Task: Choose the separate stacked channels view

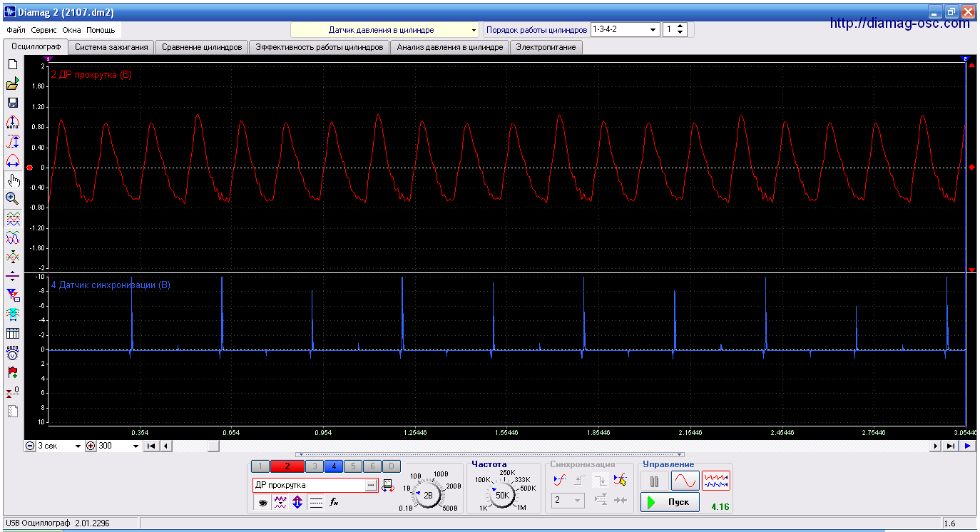Action: 12,218
